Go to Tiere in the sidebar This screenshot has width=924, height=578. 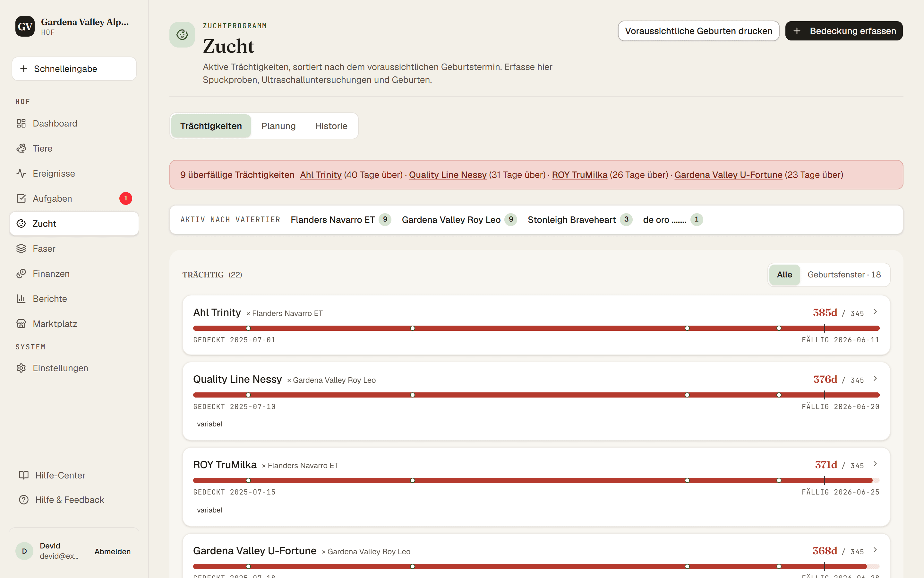coord(74,148)
